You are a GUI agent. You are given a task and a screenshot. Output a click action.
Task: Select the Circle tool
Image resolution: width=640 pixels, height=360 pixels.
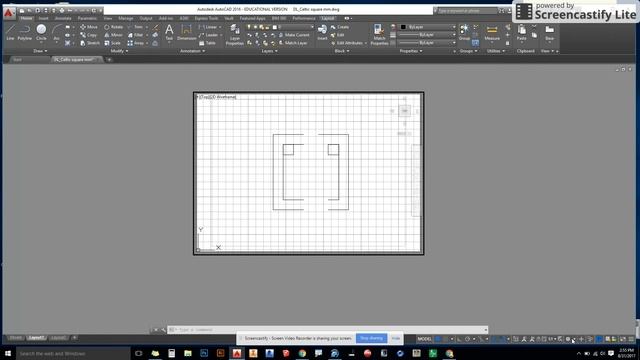click(x=41, y=32)
